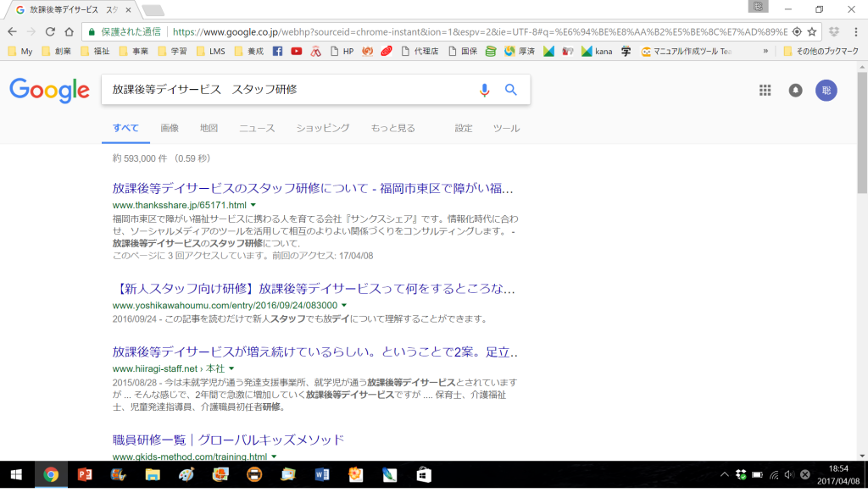Open Dropbox icon in system tray
Viewport: 868px width, 498px height.
[x=741, y=475]
